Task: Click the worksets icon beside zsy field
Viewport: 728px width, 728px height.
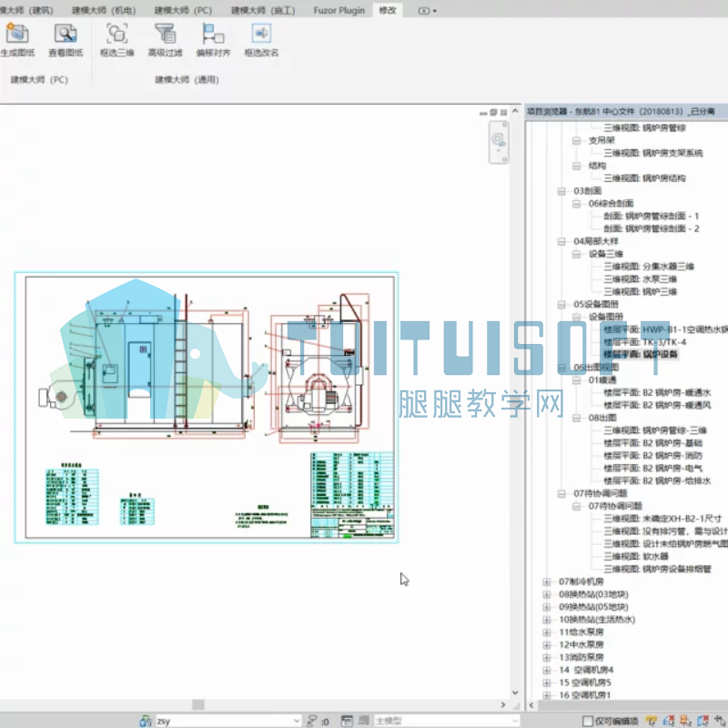Action: tap(146, 721)
